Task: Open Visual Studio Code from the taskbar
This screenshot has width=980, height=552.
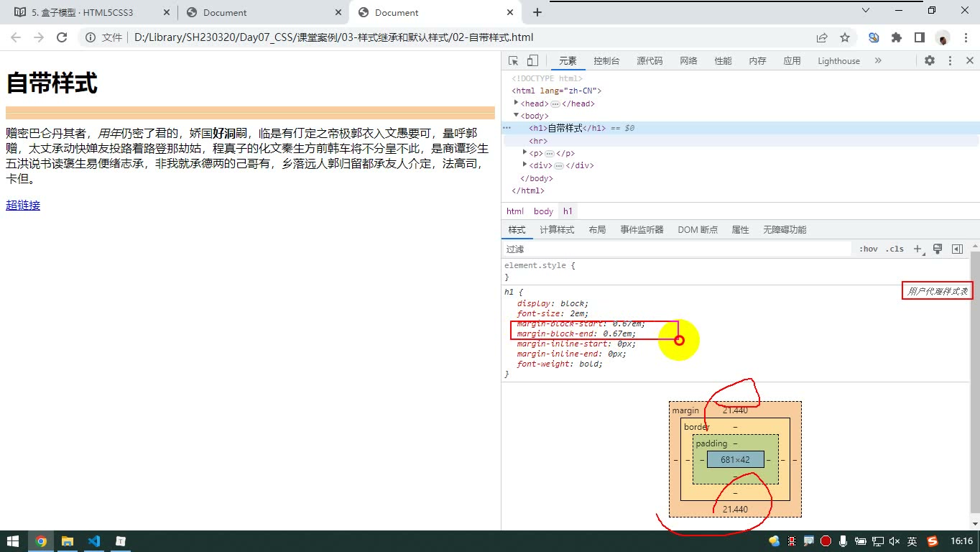Action: click(93, 541)
